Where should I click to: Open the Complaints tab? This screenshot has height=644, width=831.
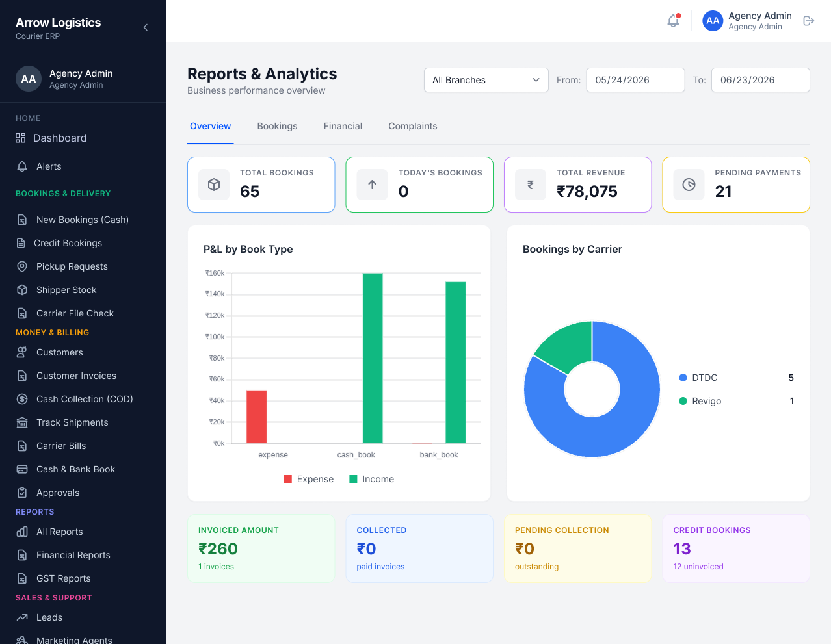click(413, 126)
